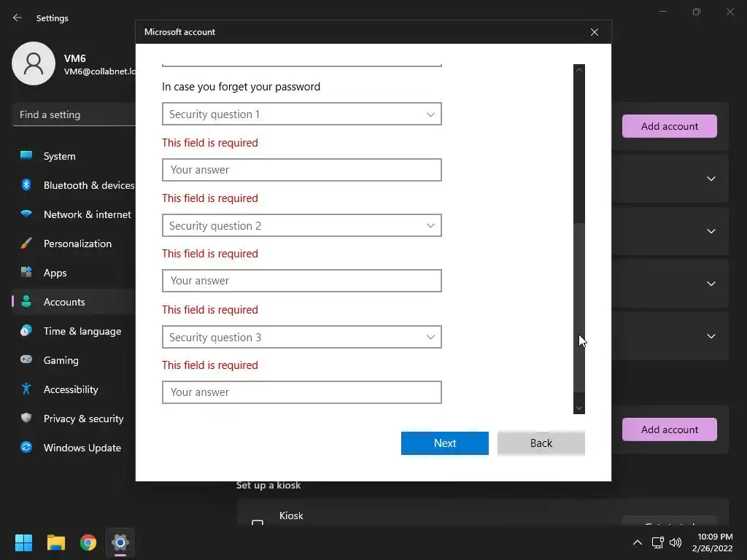Screen dimensions: 747x560
Task: Click the dialog scrollbar thumb
Action: (578, 307)
